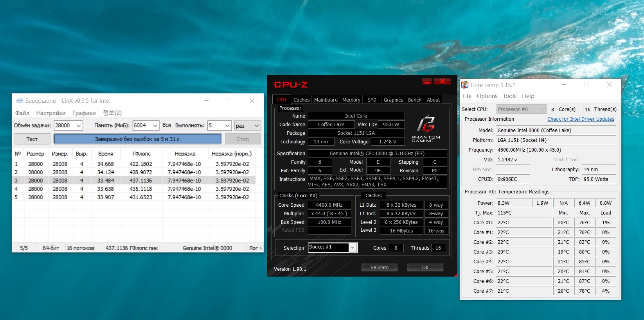
Task: Minimize the CPU-Z window with the red button
Action: pyautogui.click(x=427, y=81)
